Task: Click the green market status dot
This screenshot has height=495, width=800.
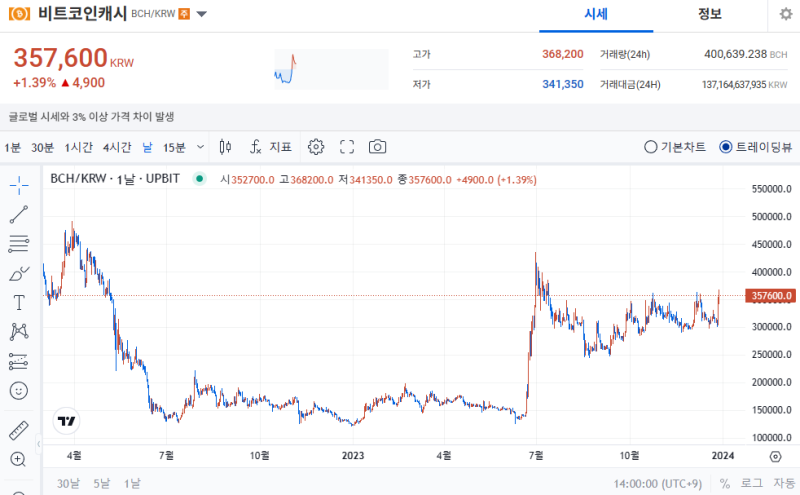Action: 199,179
